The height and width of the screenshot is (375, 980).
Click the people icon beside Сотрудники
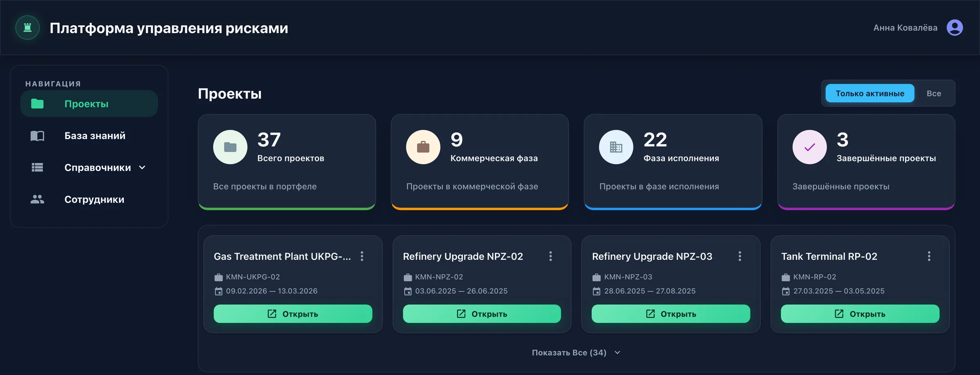coord(38,199)
